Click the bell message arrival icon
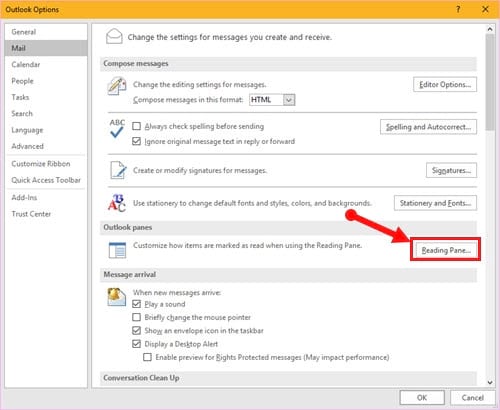The height and width of the screenshot is (410, 500). (x=116, y=297)
